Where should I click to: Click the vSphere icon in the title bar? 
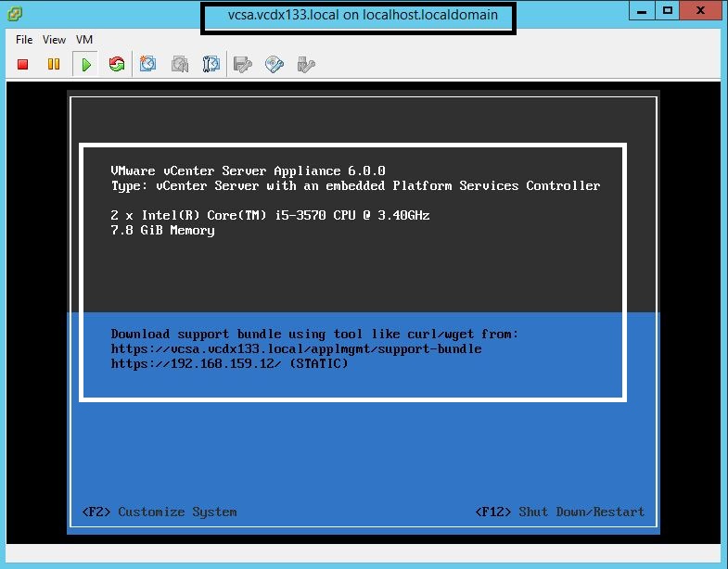(12, 14)
